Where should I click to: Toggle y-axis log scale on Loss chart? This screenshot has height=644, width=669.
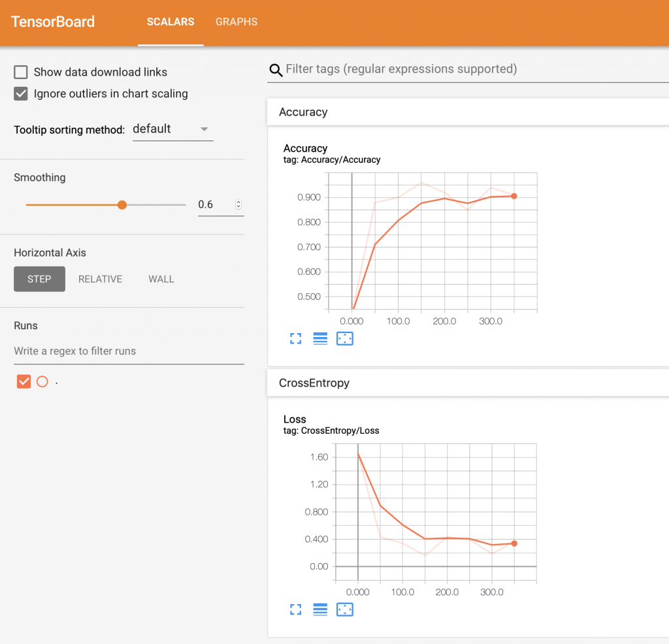coord(320,609)
